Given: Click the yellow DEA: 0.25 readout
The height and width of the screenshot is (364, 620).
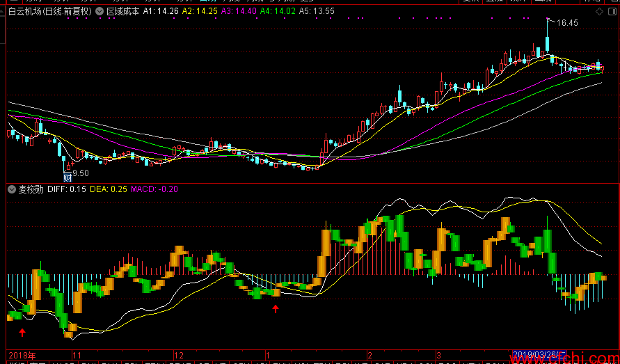Looking at the screenshot, I should coord(109,189).
